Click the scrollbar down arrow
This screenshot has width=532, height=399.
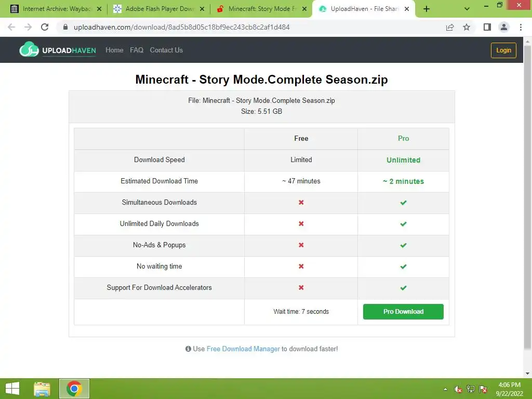point(527,374)
